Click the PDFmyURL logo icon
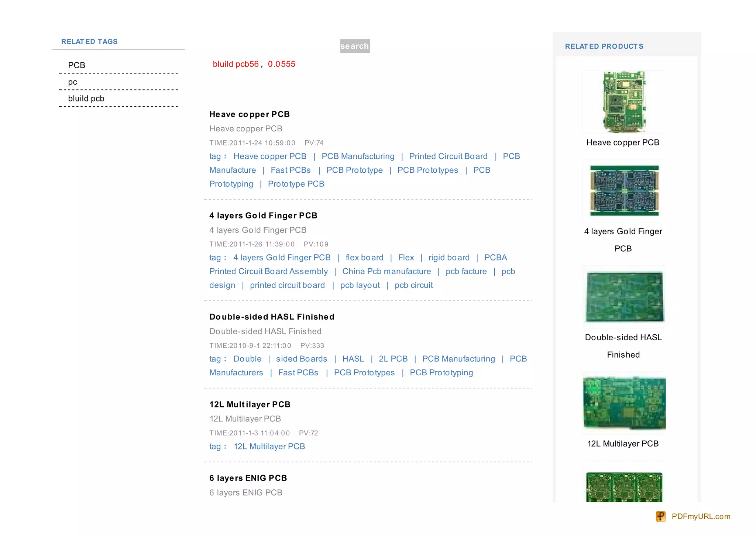The width and height of the screenshot is (756, 534). pos(660,516)
